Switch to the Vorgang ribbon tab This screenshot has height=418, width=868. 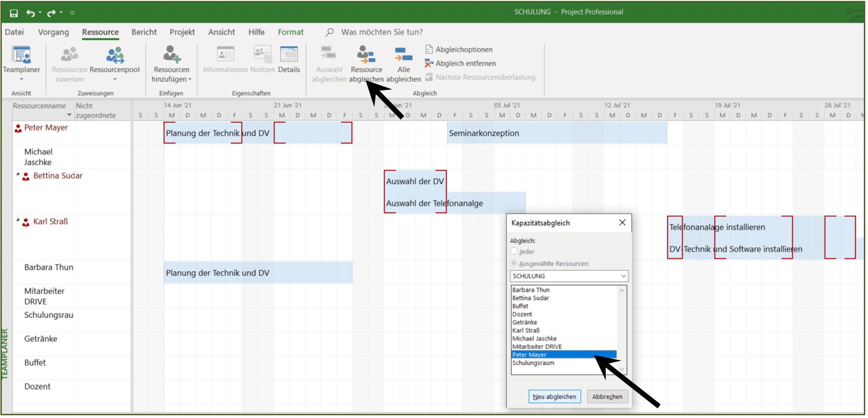point(53,32)
